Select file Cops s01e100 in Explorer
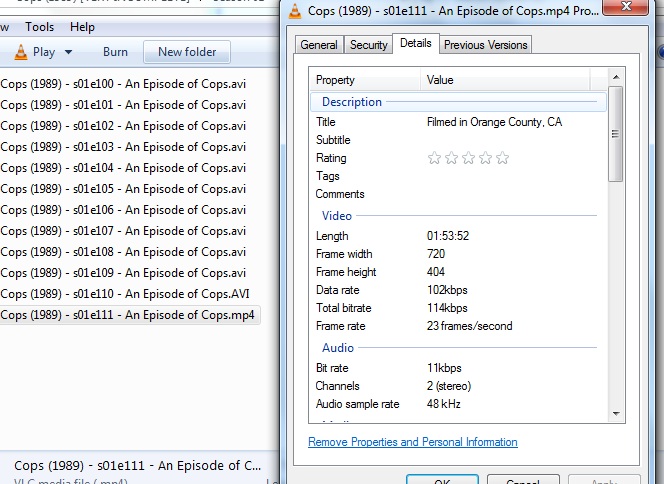This screenshot has height=484, width=664. (123, 84)
